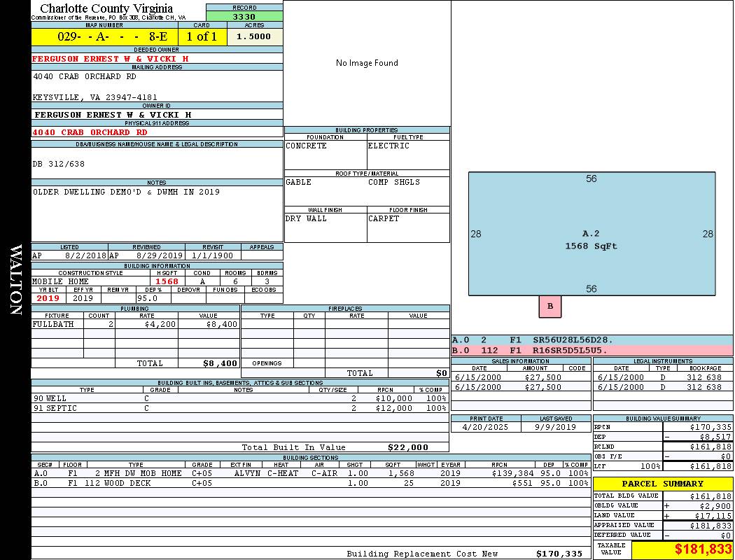Click the red physical 911 address

(90, 132)
